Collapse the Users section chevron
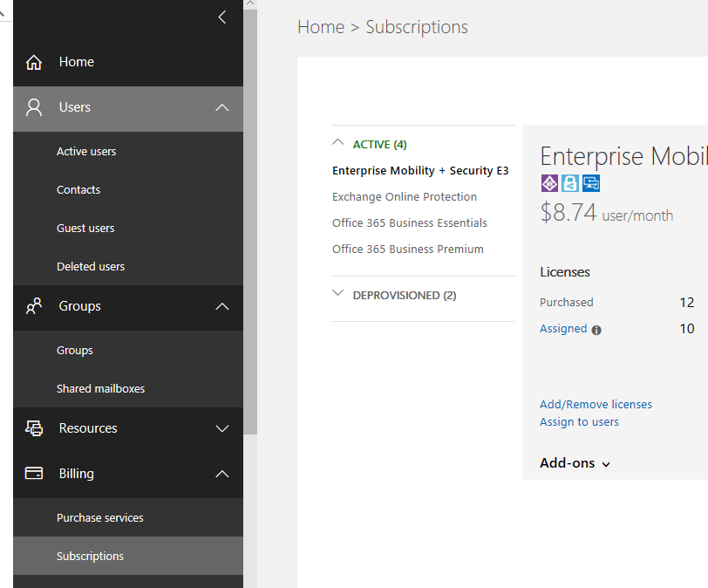This screenshot has width=708, height=588. [222, 108]
